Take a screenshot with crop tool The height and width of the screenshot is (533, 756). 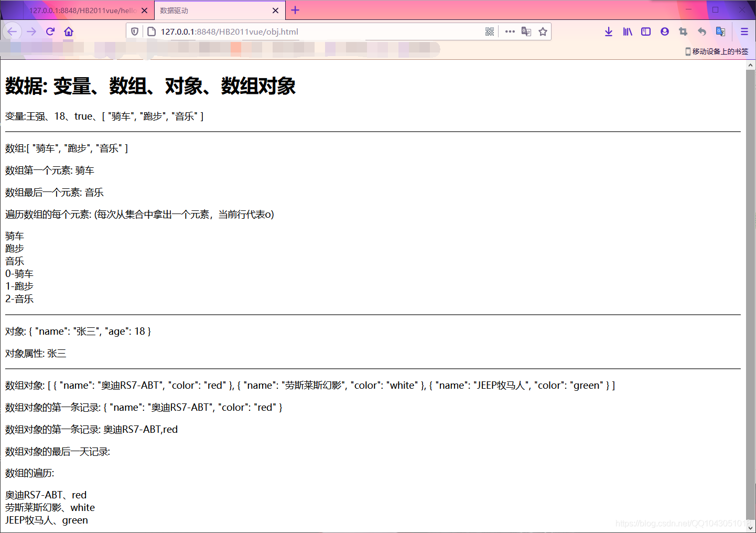pyautogui.click(x=683, y=31)
